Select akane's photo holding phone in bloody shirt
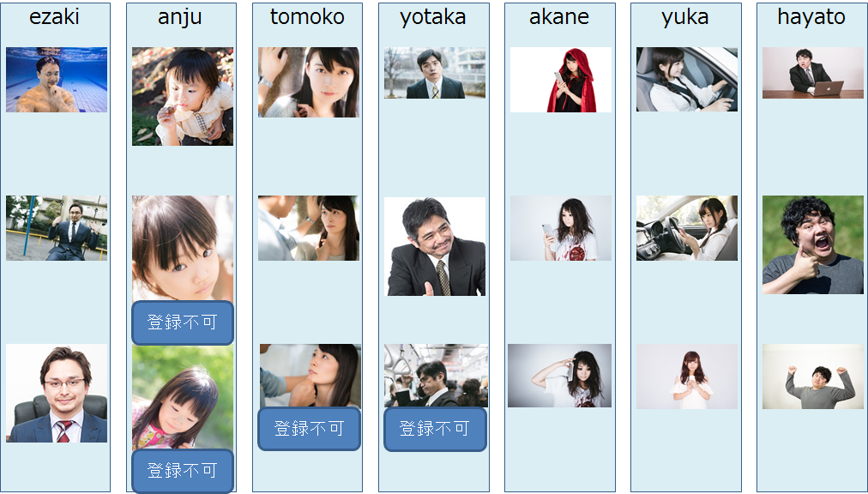Image resolution: width=868 pixels, height=494 pixels. coord(561,228)
